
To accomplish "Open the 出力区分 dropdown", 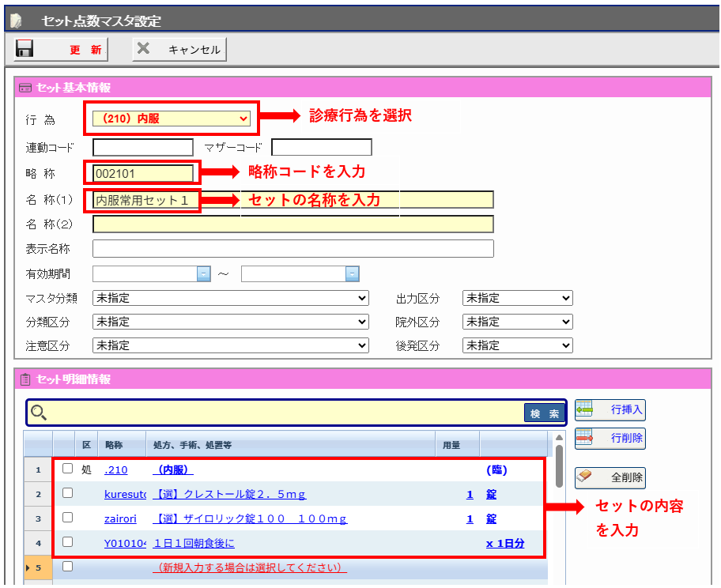I will pyautogui.click(x=517, y=298).
